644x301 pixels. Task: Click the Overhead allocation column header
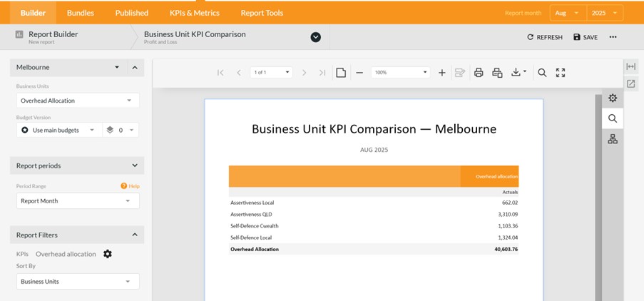pyautogui.click(x=489, y=177)
